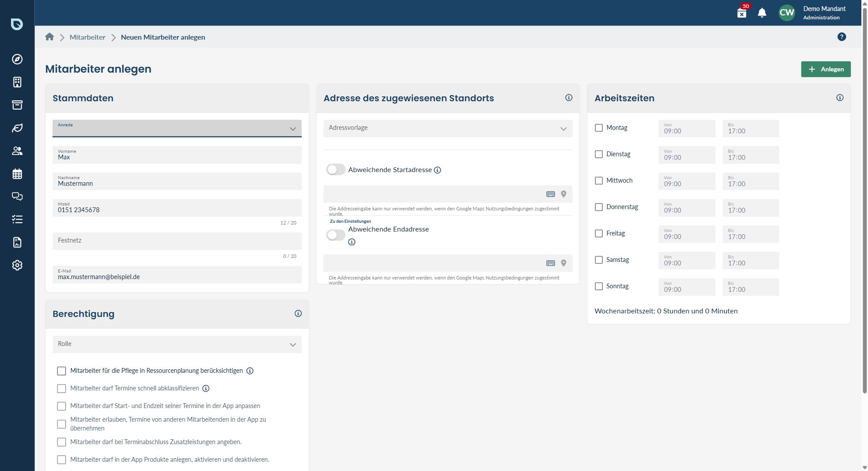The width and height of the screenshot is (868, 471).
Task: Show info for Abweichende Startadresse
Action: [x=438, y=170]
